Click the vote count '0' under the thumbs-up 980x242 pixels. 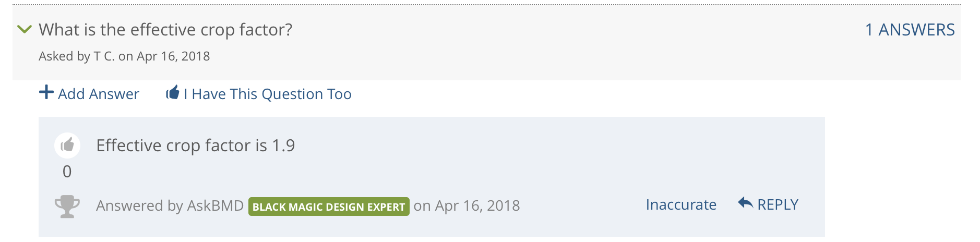tap(67, 172)
